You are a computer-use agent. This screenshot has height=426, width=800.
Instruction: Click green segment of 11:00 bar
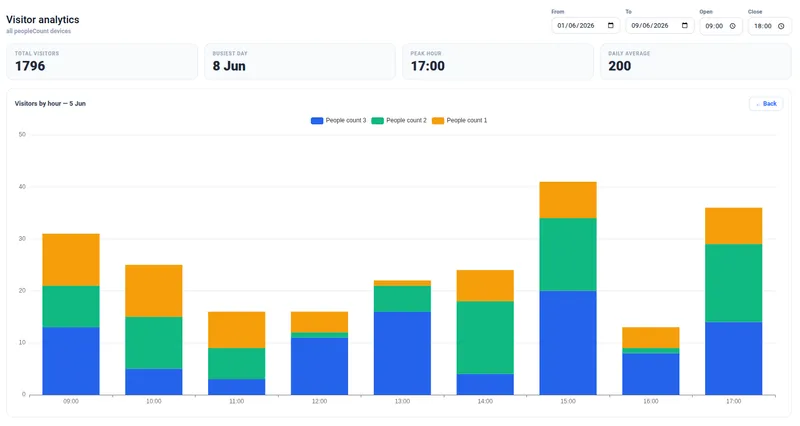click(237, 363)
